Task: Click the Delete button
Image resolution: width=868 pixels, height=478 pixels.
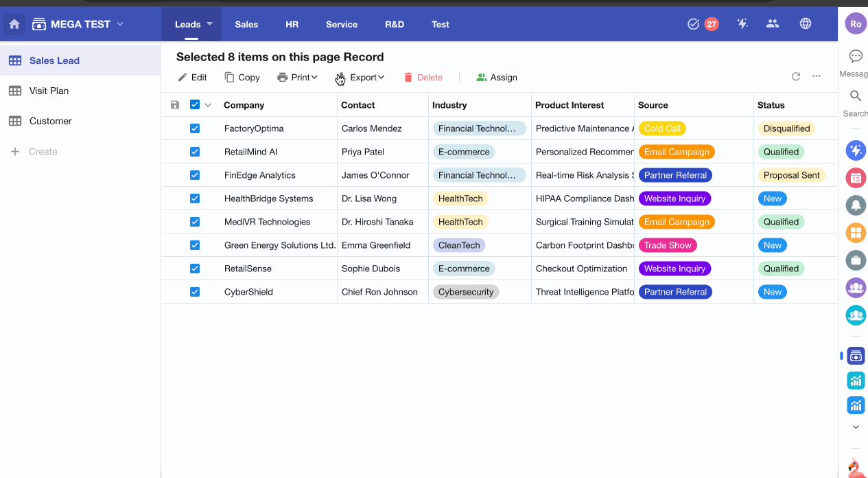Action: click(423, 78)
